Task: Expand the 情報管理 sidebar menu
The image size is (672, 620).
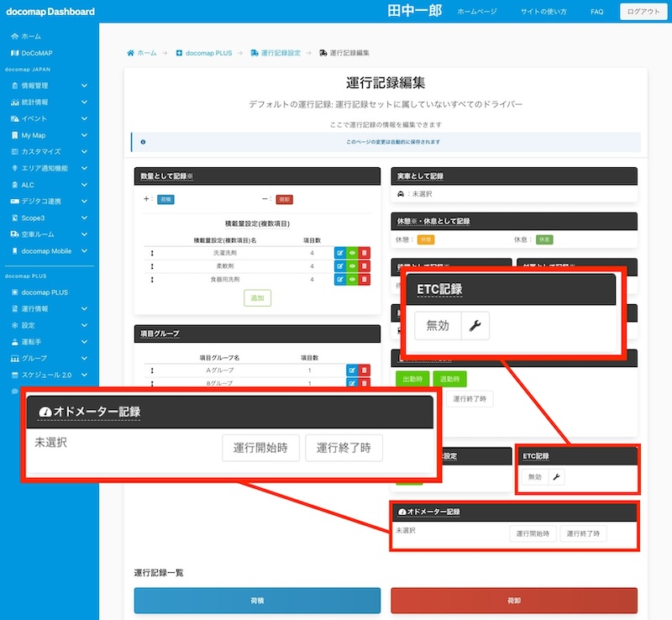Action: pos(84,86)
